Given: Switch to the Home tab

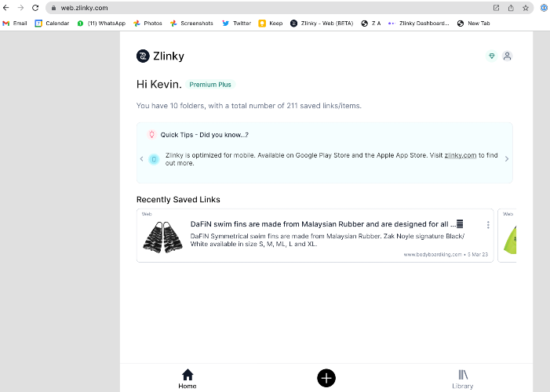Looking at the screenshot, I should (x=188, y=379).
